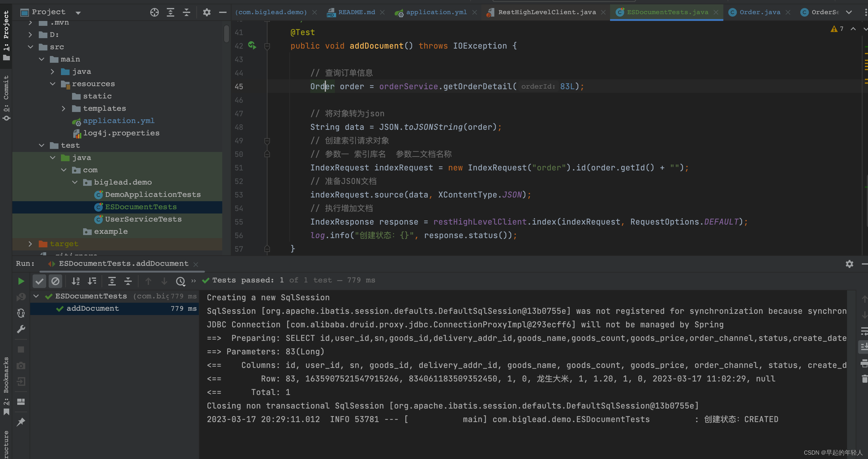Collapse the src folder
This screenshot has width=868, height=459.
[x=30, y=47]
